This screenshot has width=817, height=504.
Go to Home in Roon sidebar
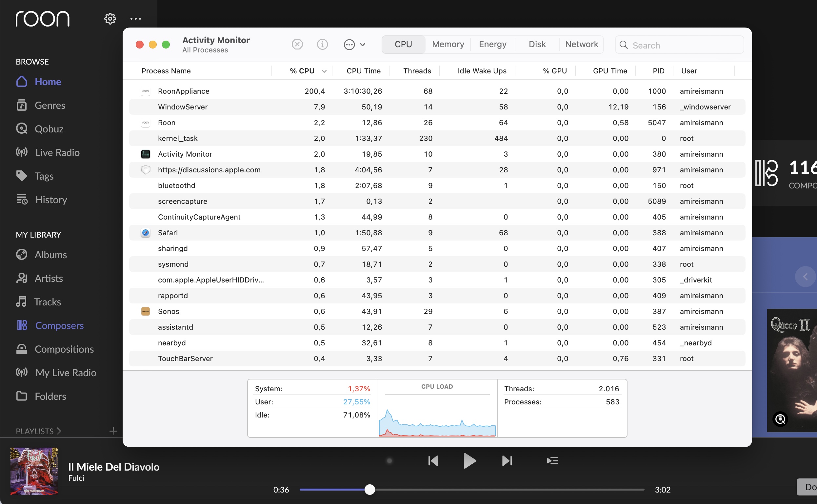click(x=39, y=82)
